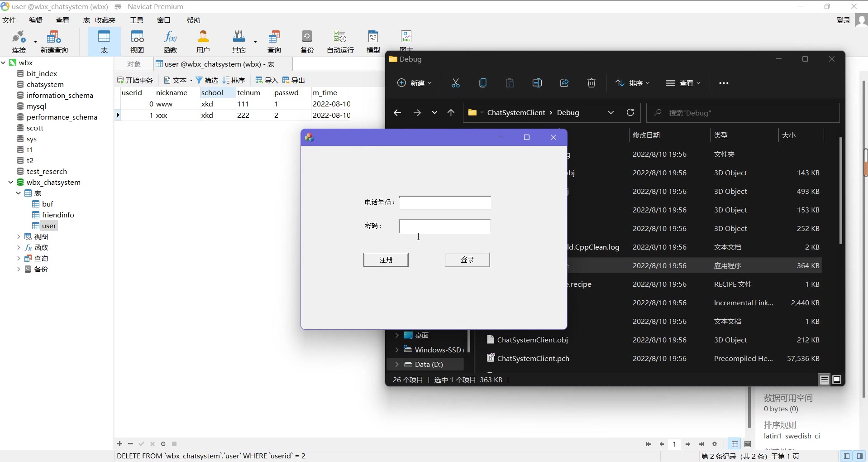This screenshot has height=462, width=868.
Task: Open the 排序 sort dropdown in Explorer
Action: pyautogui.click(x=633, y=83)
